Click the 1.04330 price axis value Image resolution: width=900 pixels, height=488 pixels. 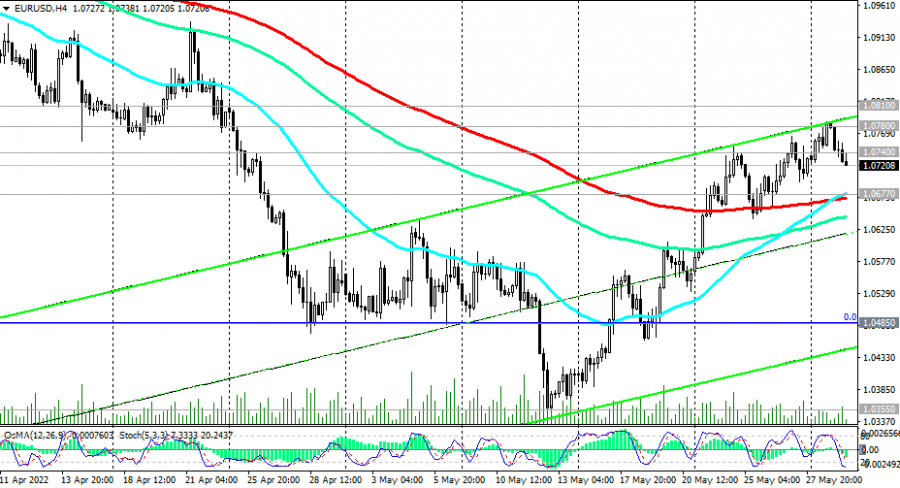click(879, 358)
